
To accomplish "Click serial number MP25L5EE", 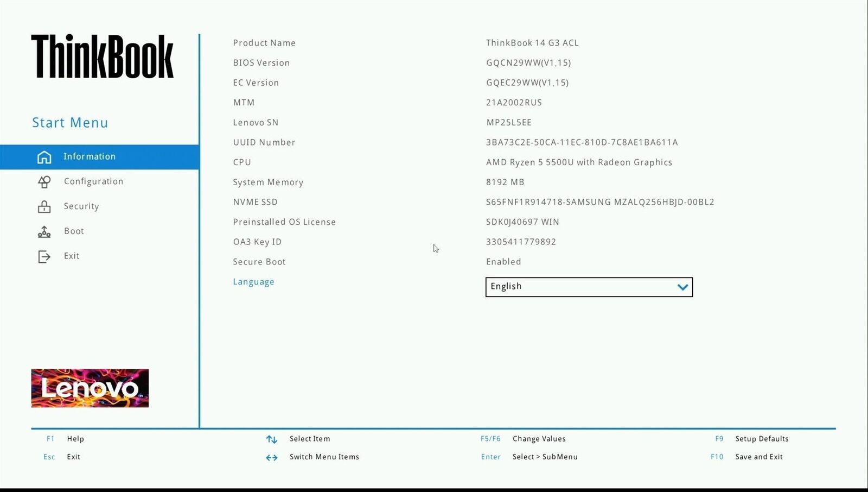I will [x=509, y=123].
